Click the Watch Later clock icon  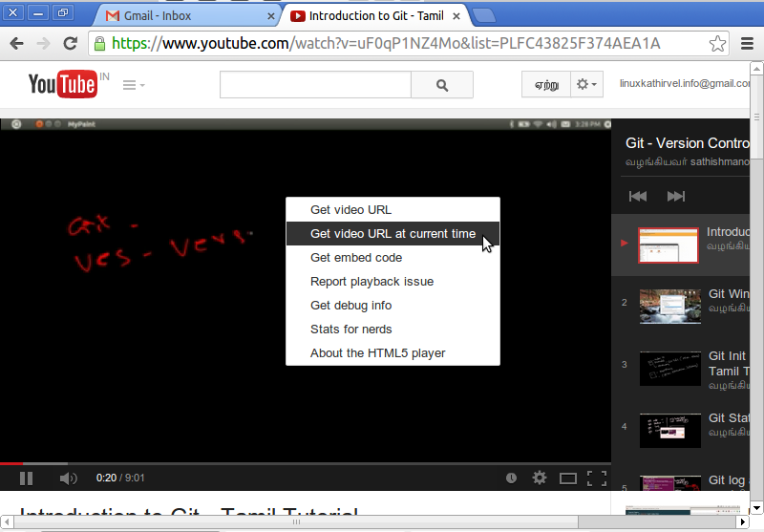tap(511, 478)
